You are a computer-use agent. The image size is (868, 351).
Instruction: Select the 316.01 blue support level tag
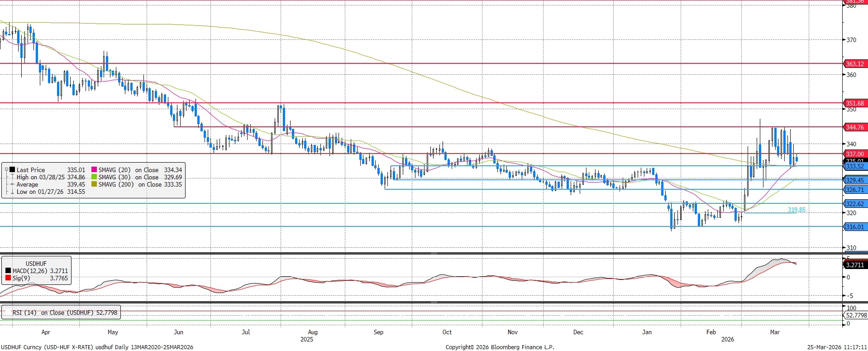pyautogui.click(x=855, y=227)
